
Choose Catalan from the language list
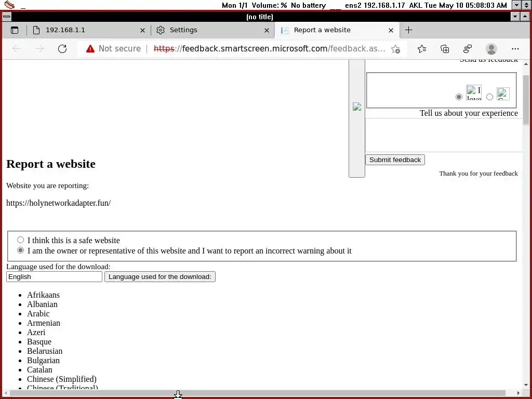pos(39,370)
